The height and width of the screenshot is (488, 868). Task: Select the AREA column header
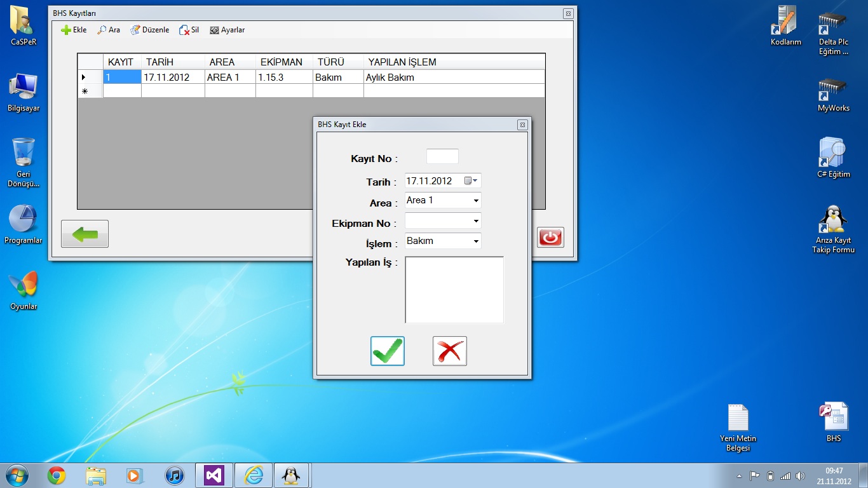pos(230,62)
